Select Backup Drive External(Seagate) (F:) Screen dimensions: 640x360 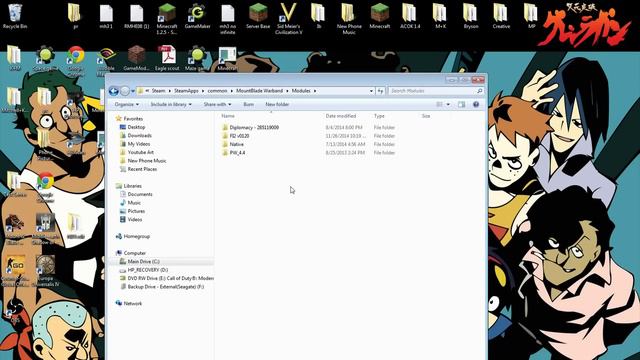pos(162,287)
